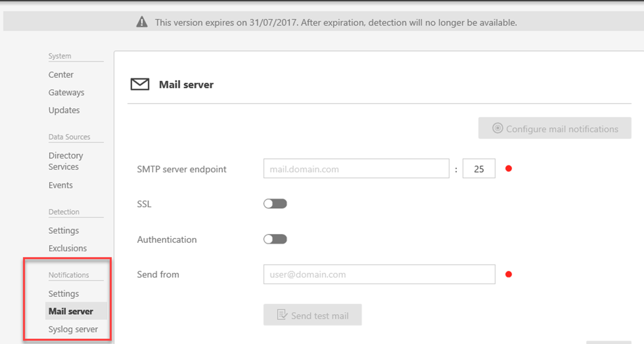The height and width of the screenshot is (344, 644).
Task: Click the Detection section header
Action: click(x=64, y=212)
